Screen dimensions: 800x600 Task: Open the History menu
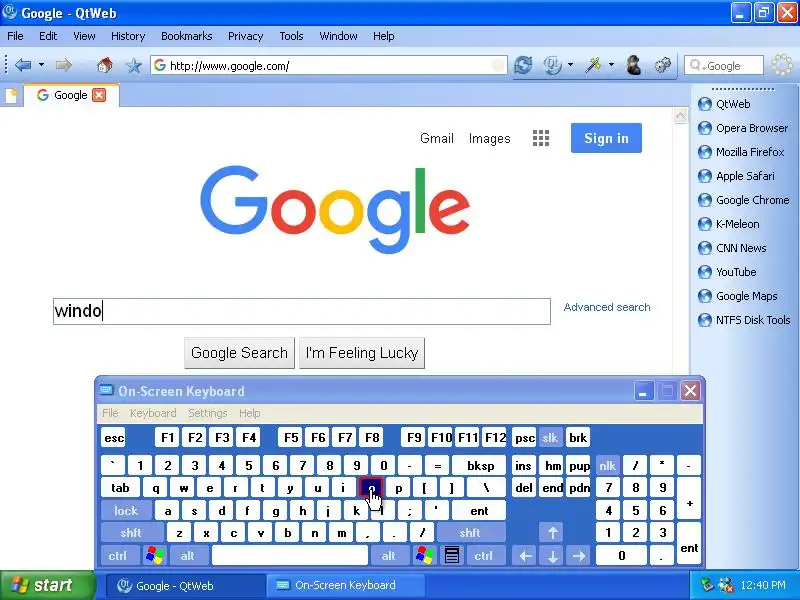coord(128,36)
